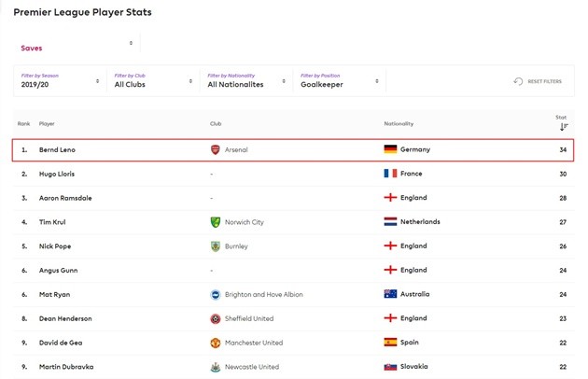
Task: Open Hugo Lloris player link
Action: tap(57, 174)
